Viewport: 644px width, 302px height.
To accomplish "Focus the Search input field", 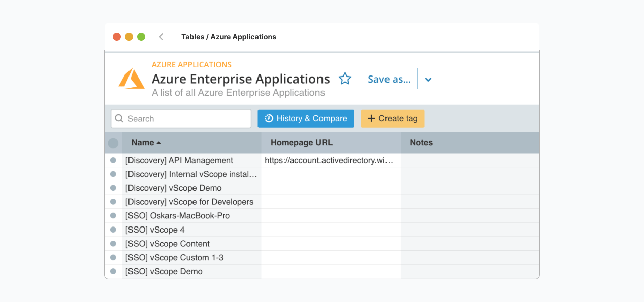I will [x=181, y=119].
